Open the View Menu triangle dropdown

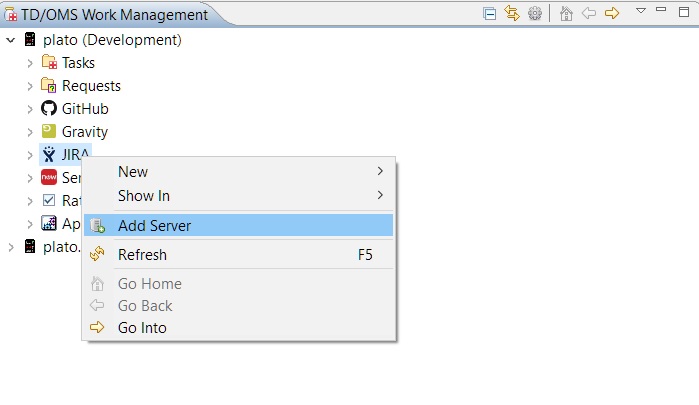pyautogui.click(x=641, y=11)
